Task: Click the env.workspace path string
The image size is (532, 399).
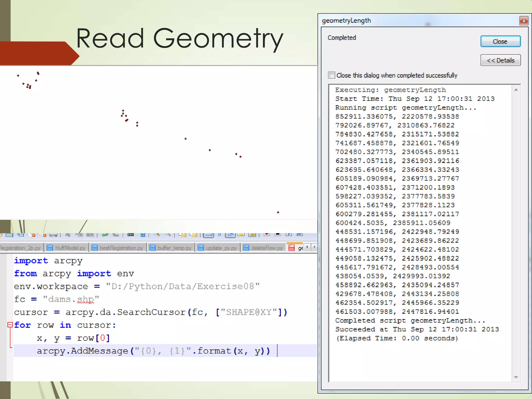Action: pos(183,286)
